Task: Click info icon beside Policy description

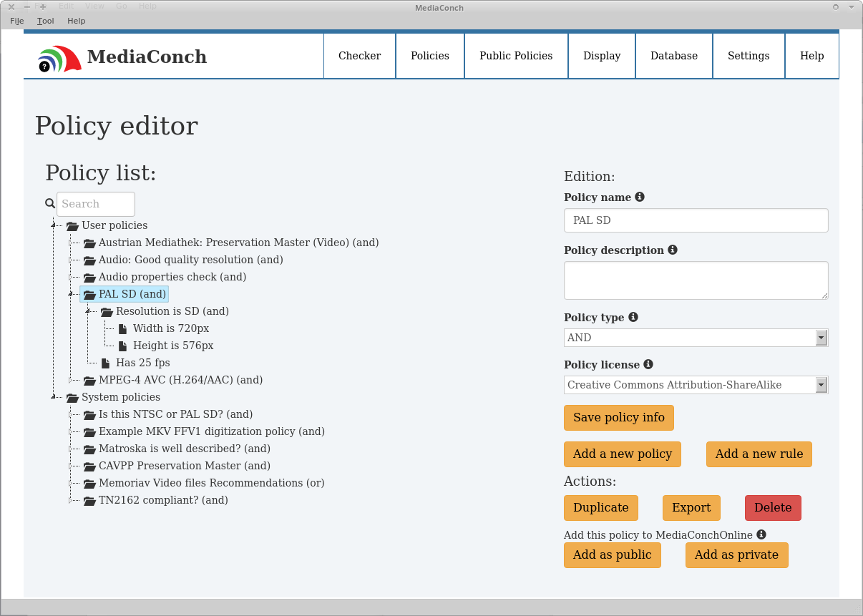Action: click(673, 250)
